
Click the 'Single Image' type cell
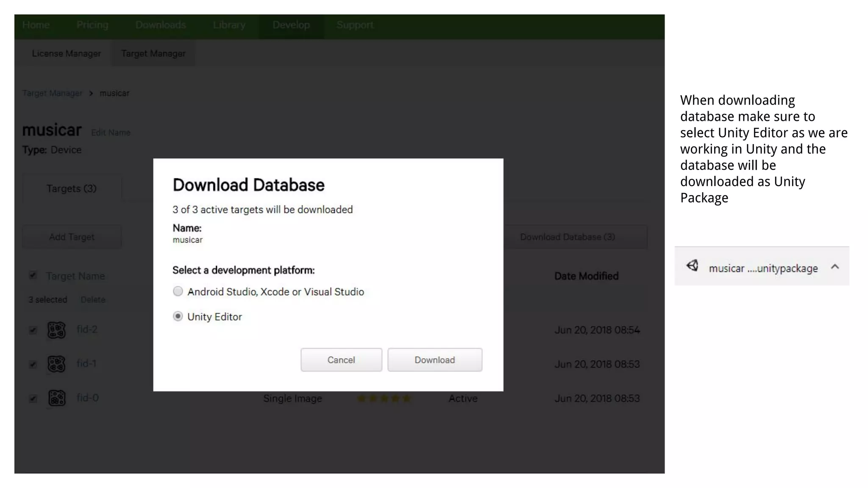click(292, 399)
